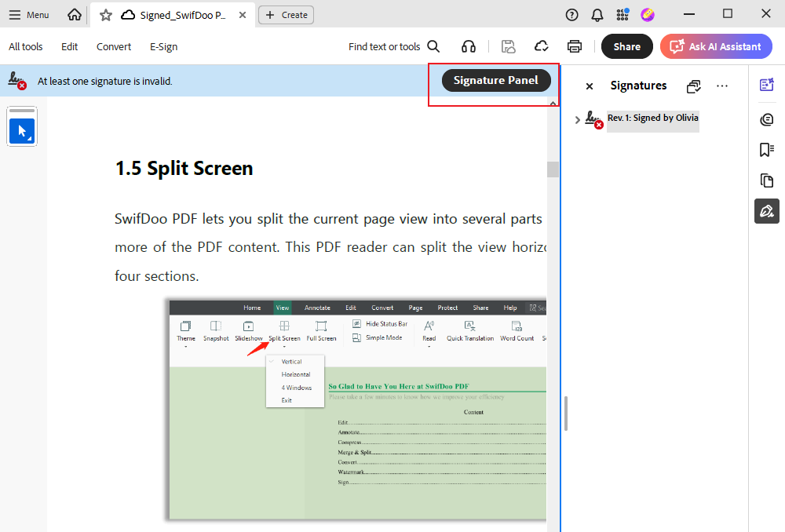Screen dimensions: 785x532
Task: Click the Find text or tools search
Action: click(x=394, y=46)
